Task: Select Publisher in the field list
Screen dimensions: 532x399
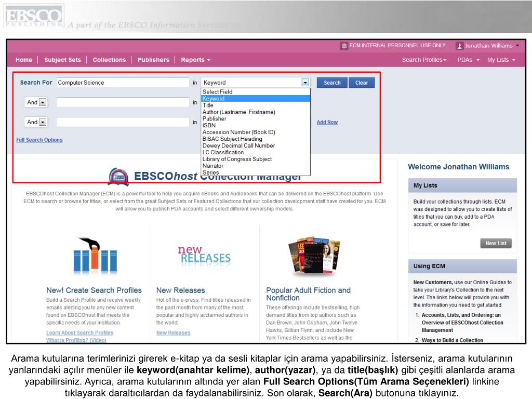Action: [256, 119]
